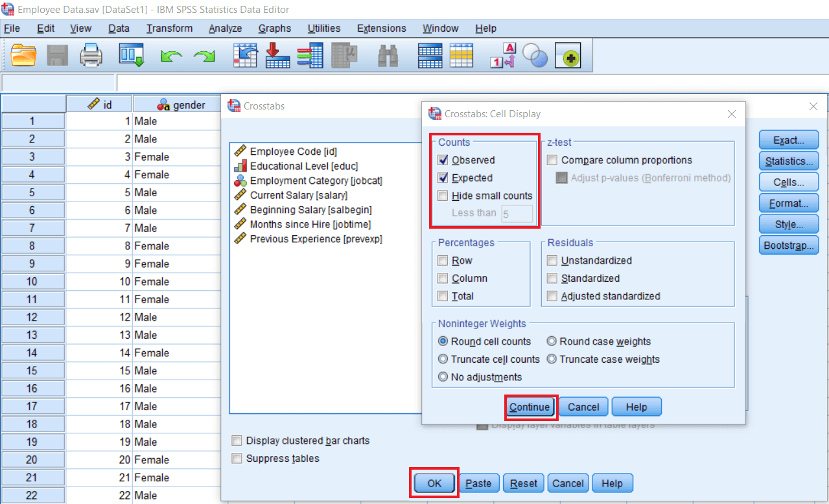The image size is (829, 504).
Task: Select Round case weights radio button
Action: [552, 341]
